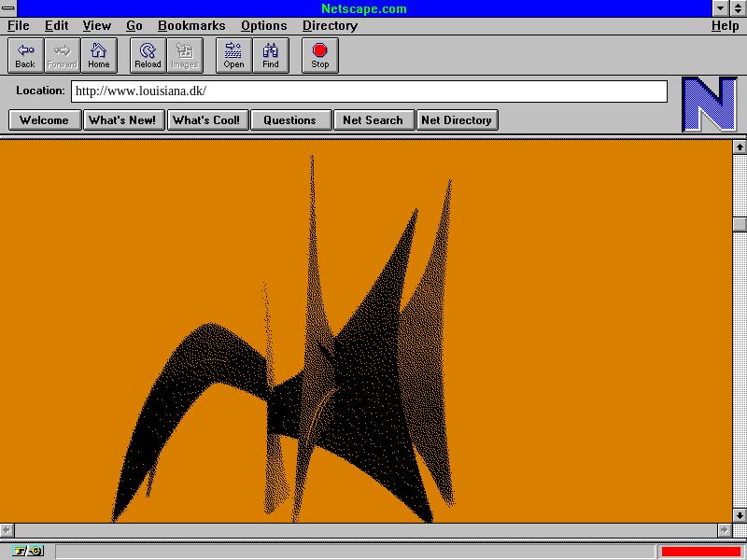This screenshot has width=747, height=560.
Task: Click the horizontal scrollbar right arrow
Action: point(725,530)
